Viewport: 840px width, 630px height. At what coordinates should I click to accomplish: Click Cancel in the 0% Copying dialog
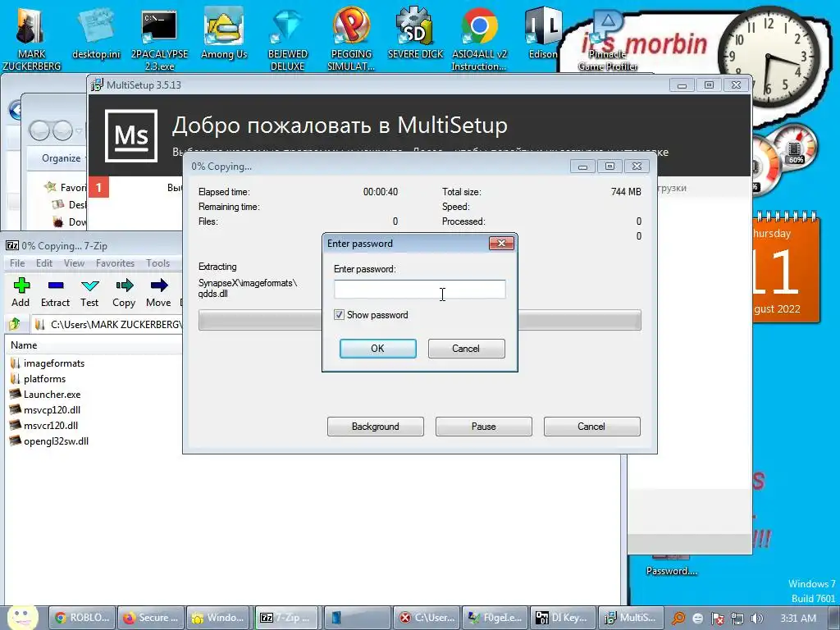pos(592,427)
